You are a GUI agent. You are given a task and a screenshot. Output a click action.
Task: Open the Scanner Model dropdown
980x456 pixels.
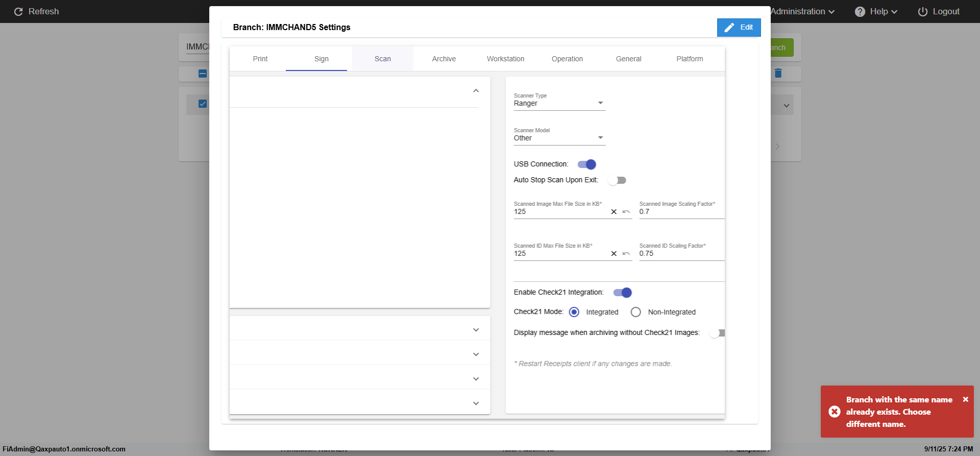(559, 138)
